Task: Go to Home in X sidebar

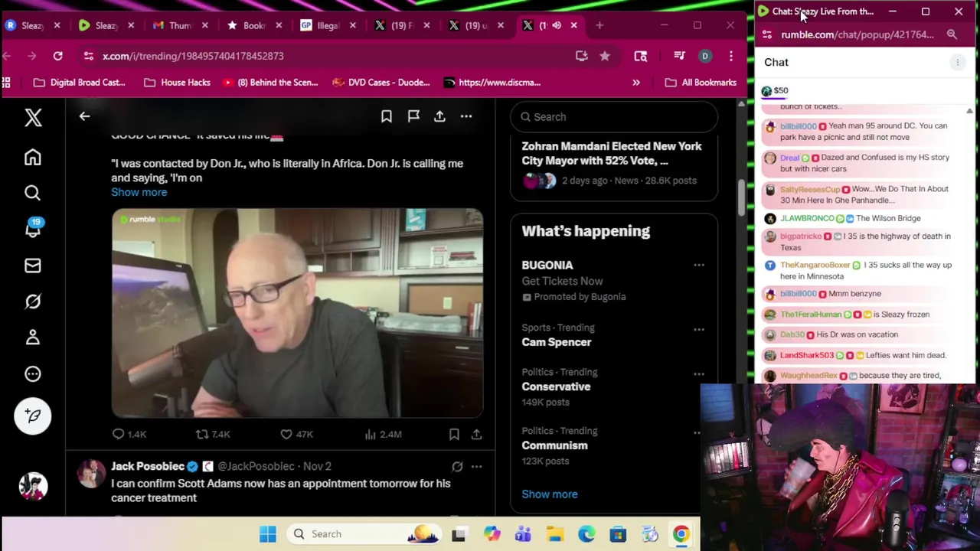Action: click(x=32, y=157)
